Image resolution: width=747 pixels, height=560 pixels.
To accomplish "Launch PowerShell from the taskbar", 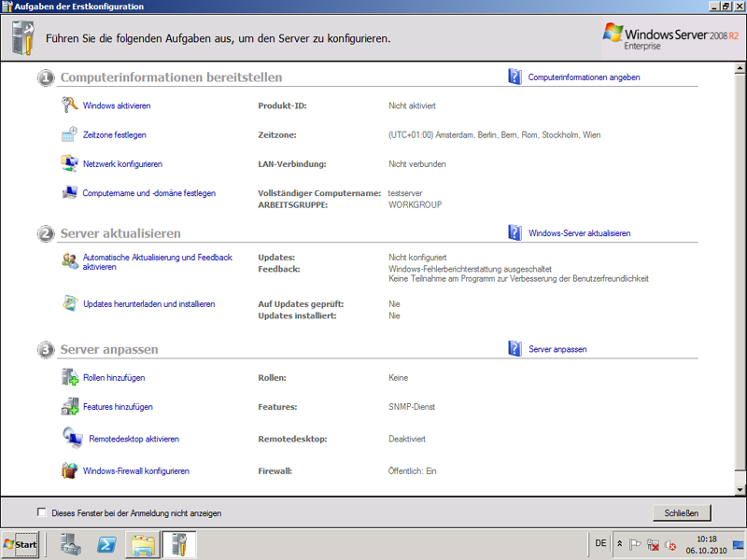I will tap(106, 544).
